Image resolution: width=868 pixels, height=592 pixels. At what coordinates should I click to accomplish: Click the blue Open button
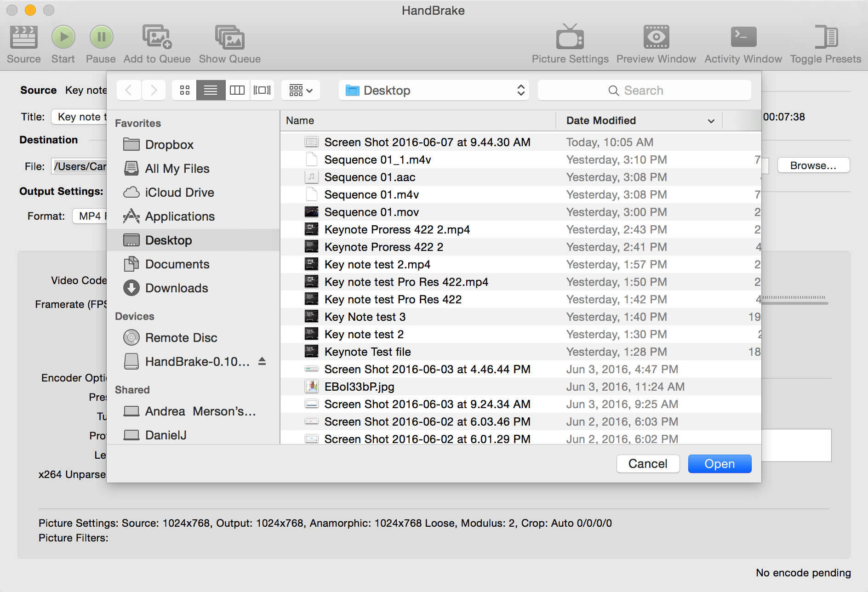(x=720, y=463)
